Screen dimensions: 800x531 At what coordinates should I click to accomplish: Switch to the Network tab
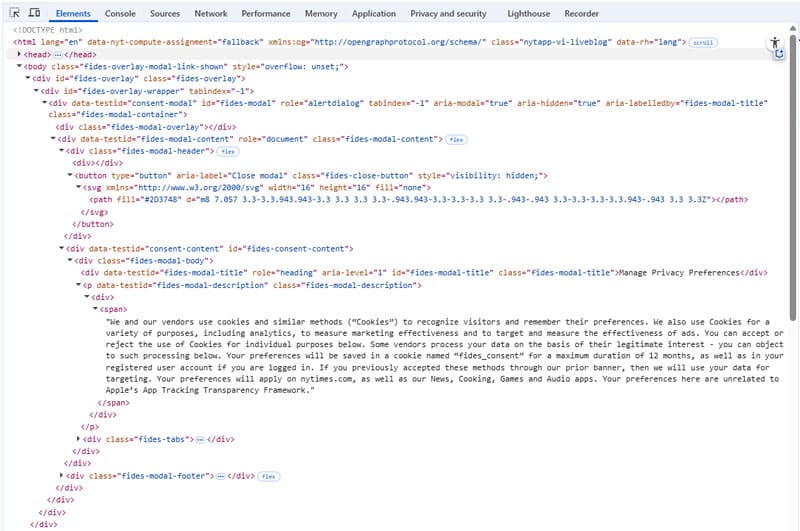tap(211, 14)
